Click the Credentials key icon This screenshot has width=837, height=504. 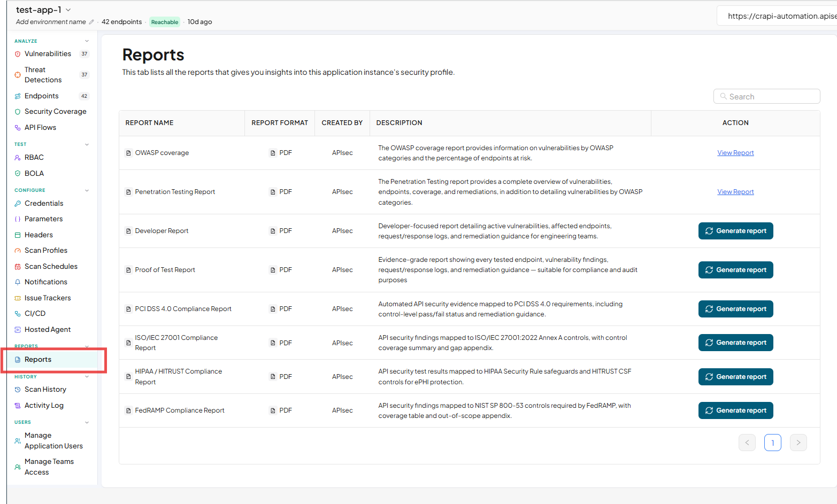pyautogui.click(x=18, y=204)
